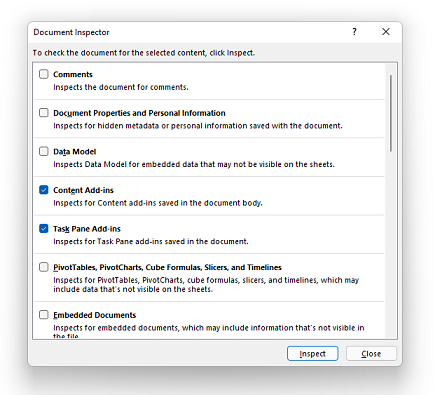Viewport: 435px width, 395px height.
Task: Click the 'Document Inspector' title text
Action: (x=71, y=32)
